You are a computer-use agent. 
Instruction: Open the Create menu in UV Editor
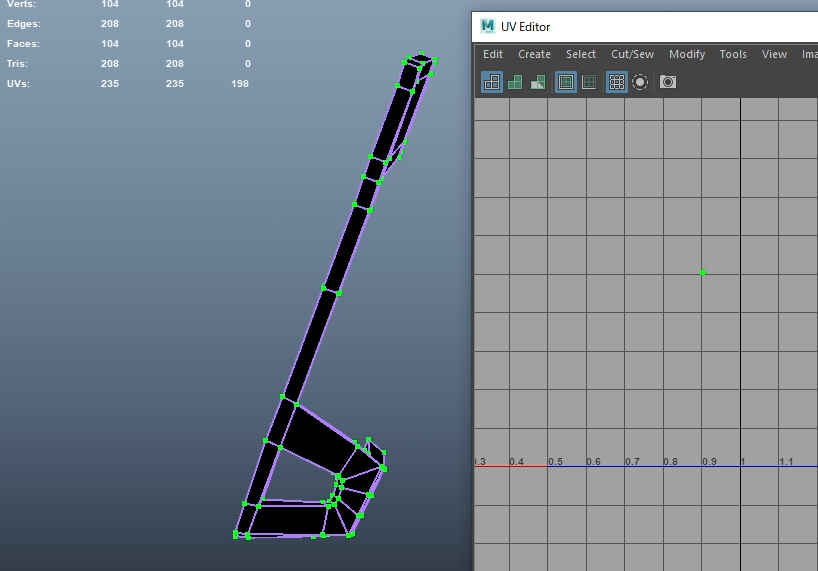tap(534, 54)
